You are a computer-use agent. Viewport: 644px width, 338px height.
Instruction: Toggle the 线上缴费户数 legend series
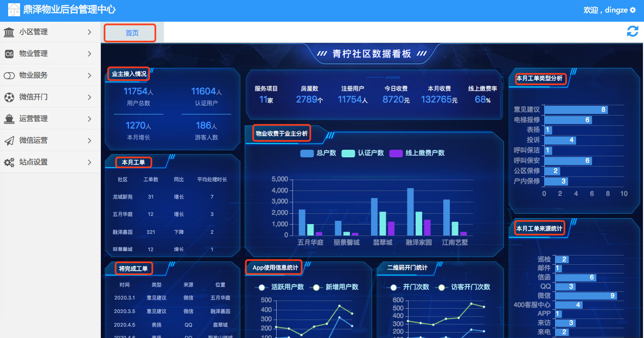pyautogui.click(x=417, y=153)
